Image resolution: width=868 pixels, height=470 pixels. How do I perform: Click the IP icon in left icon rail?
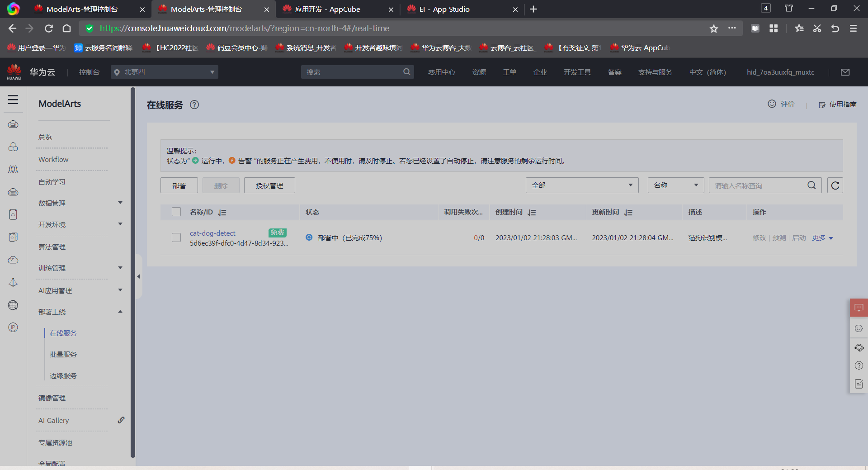(13, 327)
